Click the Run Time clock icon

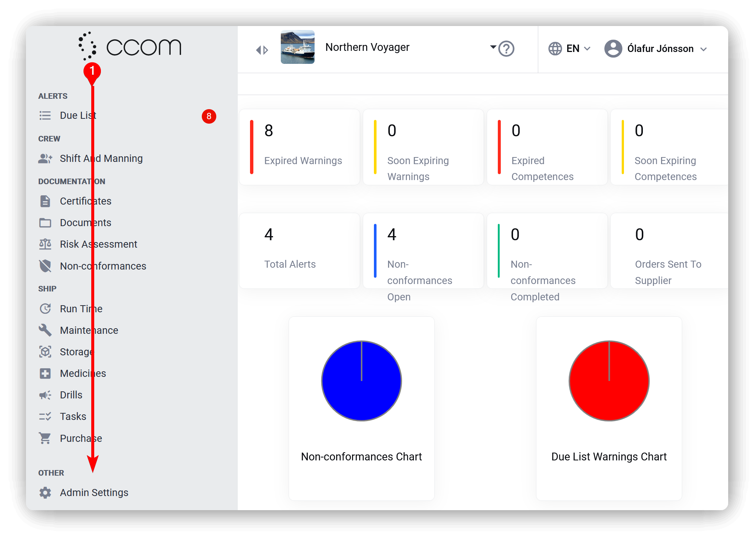click(x=45, y=309)
